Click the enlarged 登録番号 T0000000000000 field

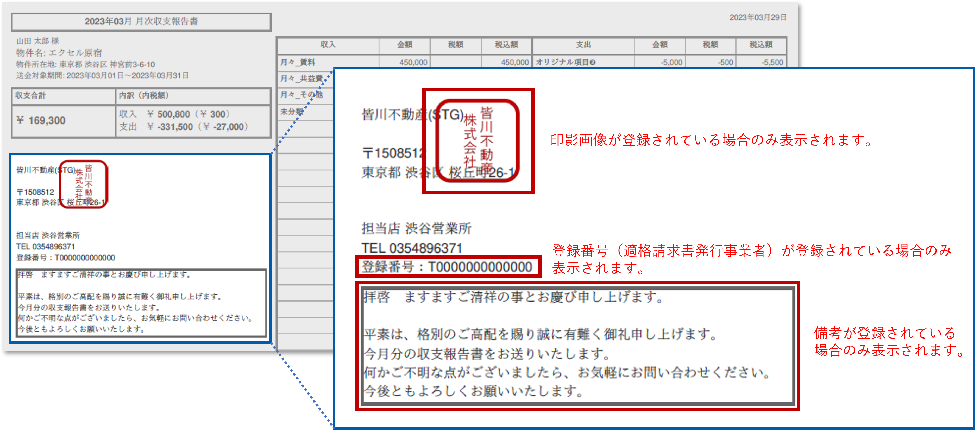pyautogui.click(x=447, y=267)
